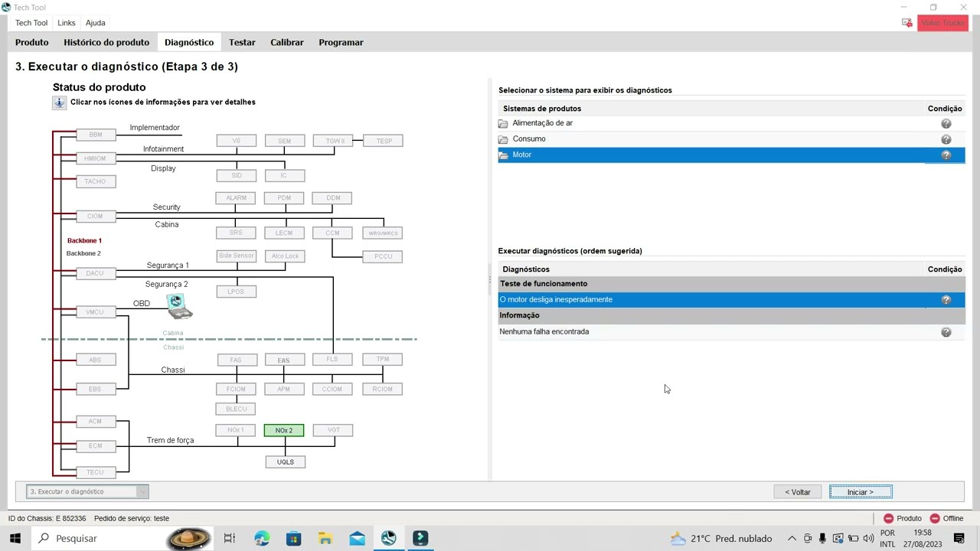This screenshot has width=980, height=551.
Task: Click the NOx 2 control unit node
Action: 284,430
